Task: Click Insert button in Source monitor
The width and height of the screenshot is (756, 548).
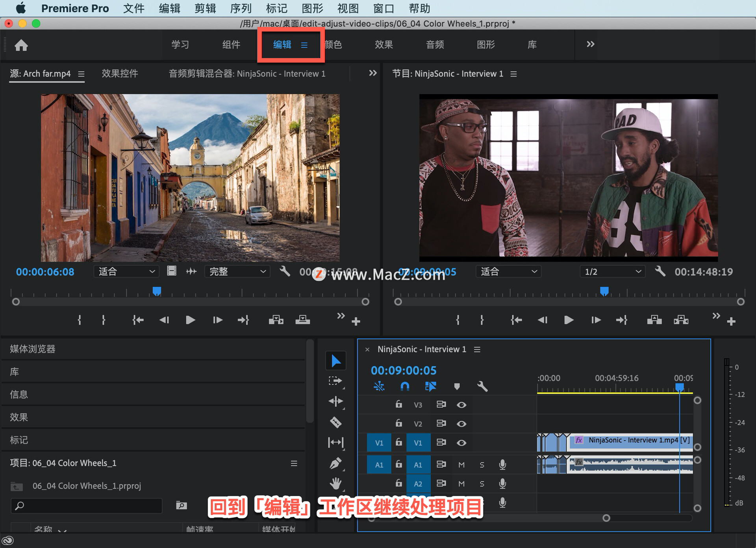Action: coord(276,320)
